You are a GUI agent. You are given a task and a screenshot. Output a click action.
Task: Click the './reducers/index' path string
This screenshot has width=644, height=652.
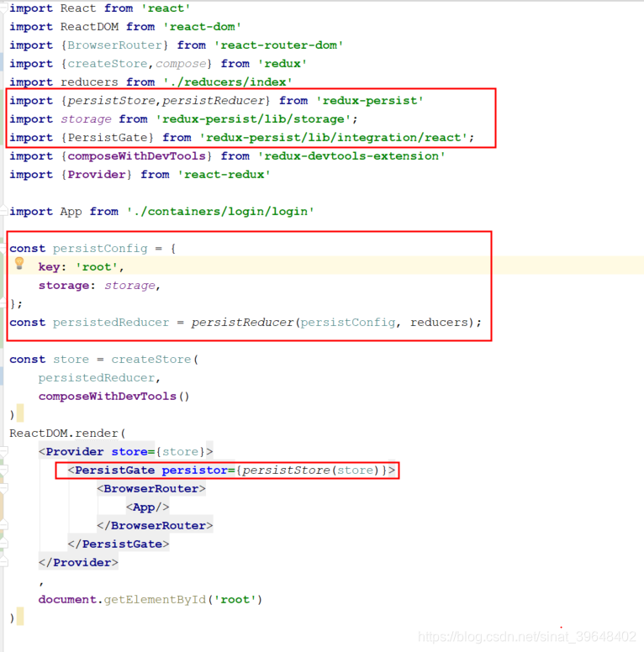tap(227, 81)
